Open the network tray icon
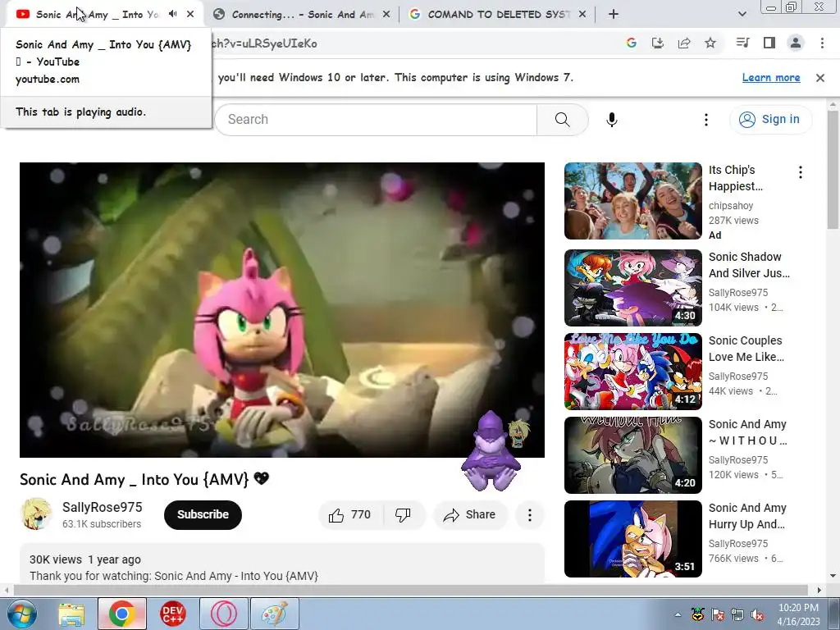 pos(737,614)
